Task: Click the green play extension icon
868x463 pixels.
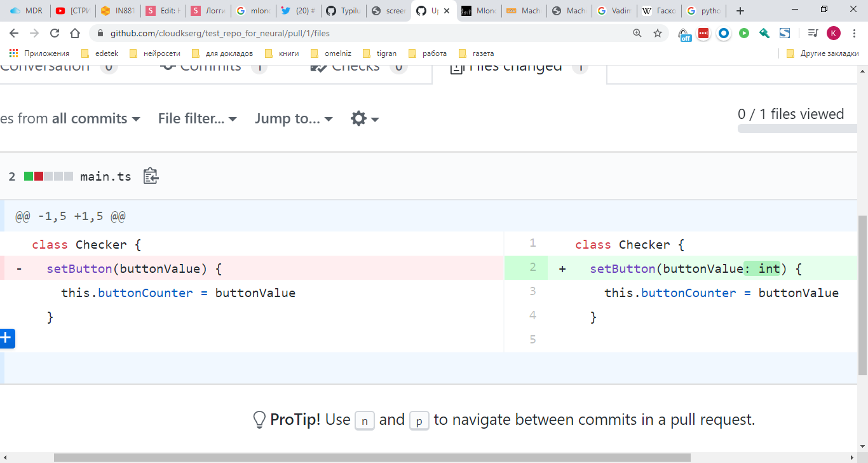Action: coord(744,33)
